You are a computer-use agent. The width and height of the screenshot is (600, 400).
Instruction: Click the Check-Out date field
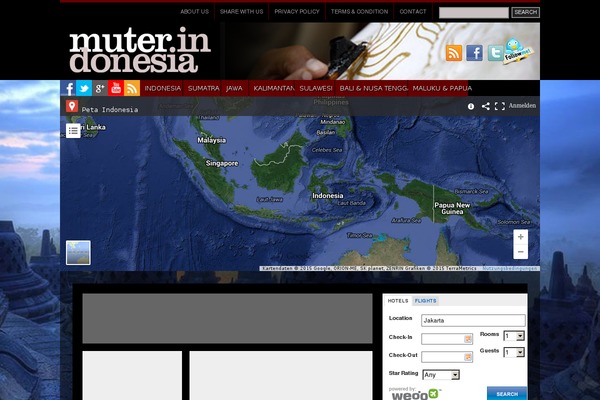[x=447, y=357]
